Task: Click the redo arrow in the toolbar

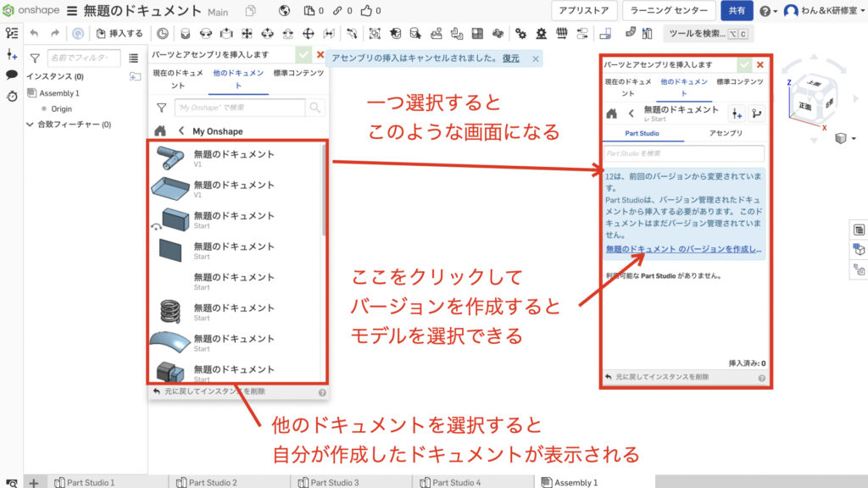Action: click(x=55, y=33)
